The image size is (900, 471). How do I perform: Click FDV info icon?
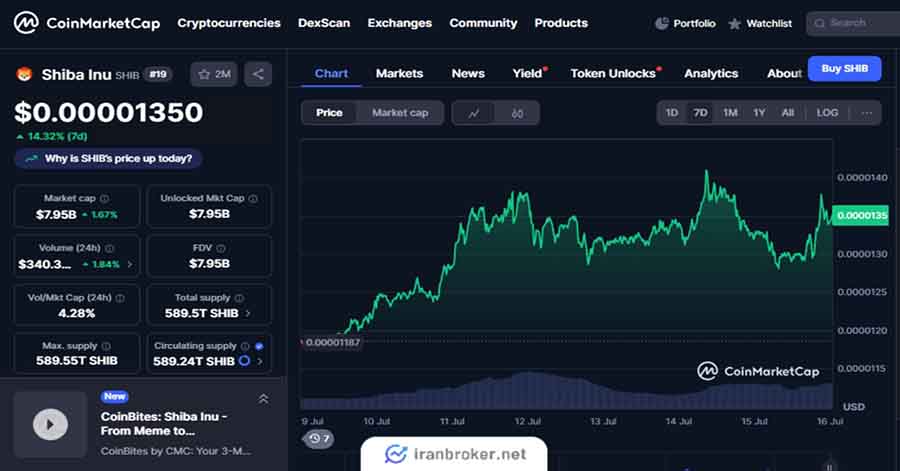pyautogui.click(x=221, y=248)
